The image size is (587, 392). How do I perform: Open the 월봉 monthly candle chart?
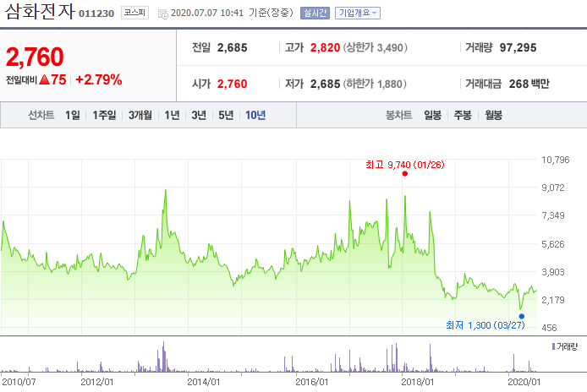493,115
